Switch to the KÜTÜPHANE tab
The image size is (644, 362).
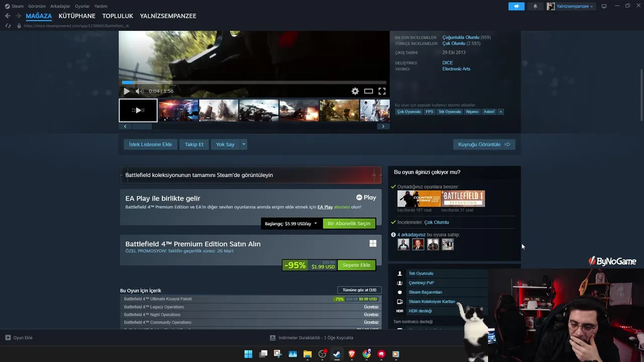click(77, 16)
